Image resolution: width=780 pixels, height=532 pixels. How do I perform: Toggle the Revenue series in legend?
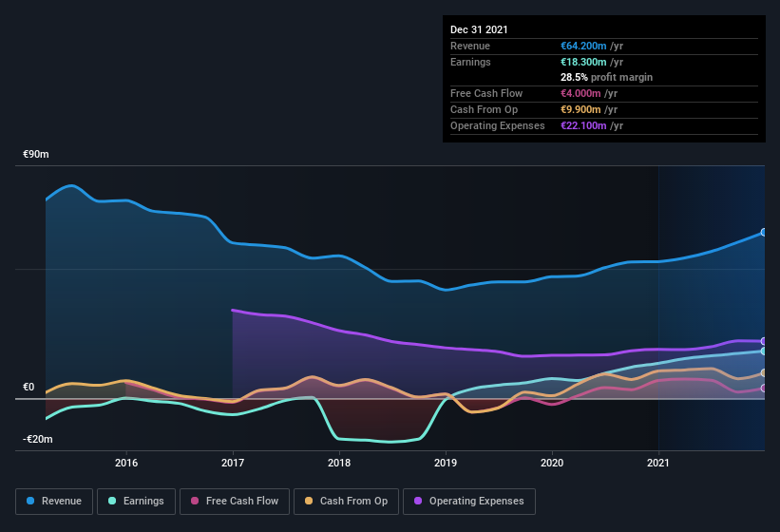coord(54,502)
